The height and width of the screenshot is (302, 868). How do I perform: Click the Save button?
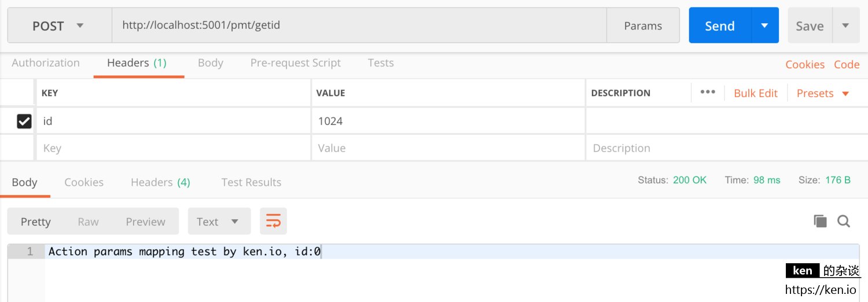click(x=810, y=25)
